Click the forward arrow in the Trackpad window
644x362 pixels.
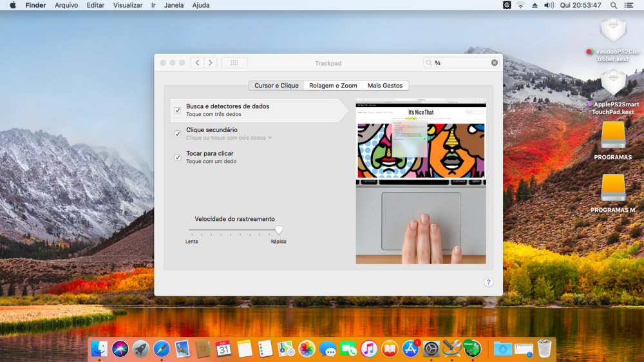click(211, 62)
